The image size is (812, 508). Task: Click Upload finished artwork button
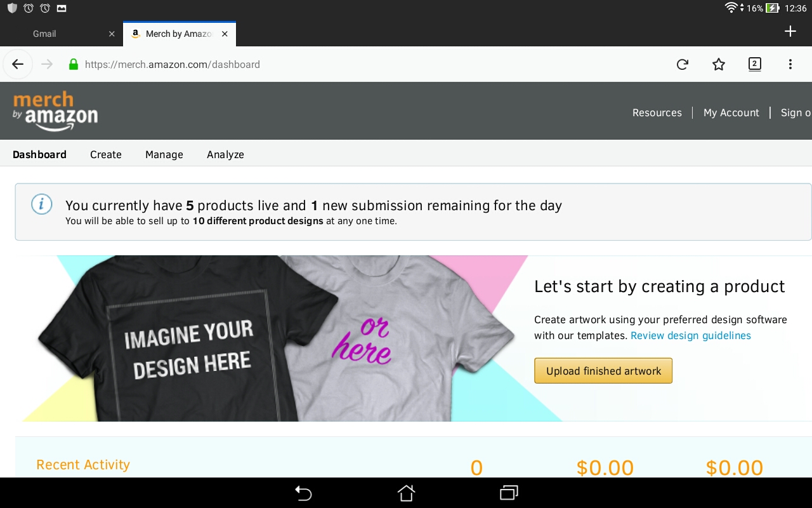click(603, 371)
